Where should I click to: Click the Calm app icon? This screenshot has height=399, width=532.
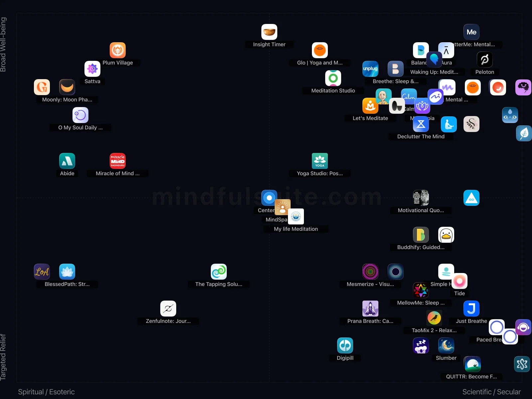[x=409, y=96]
